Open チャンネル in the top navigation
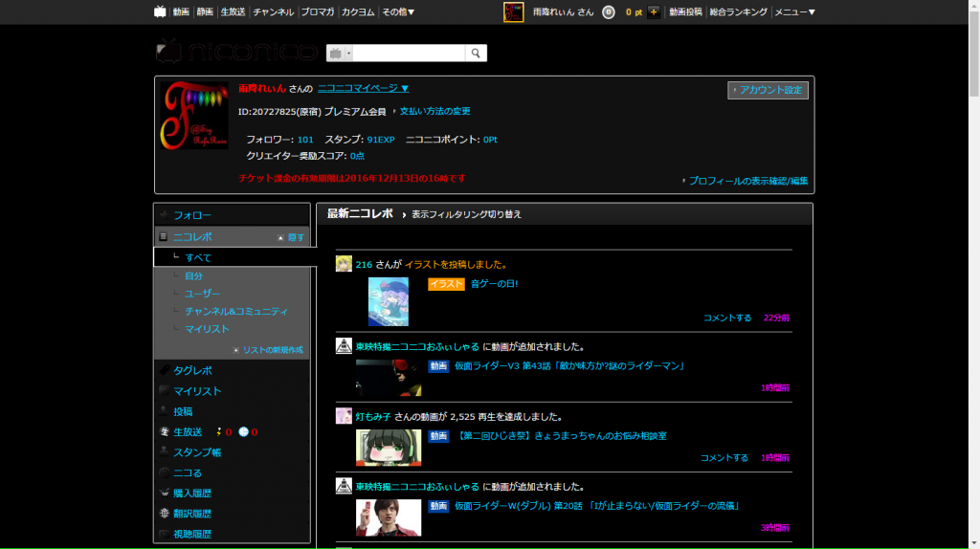This screenshot has height=549, width=980. (273, 11)
